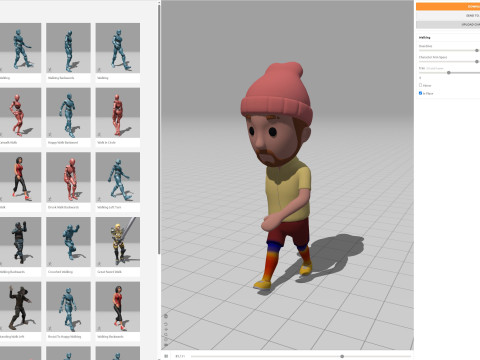Click the orange Download button
The image size is (480, 360).
448,6
